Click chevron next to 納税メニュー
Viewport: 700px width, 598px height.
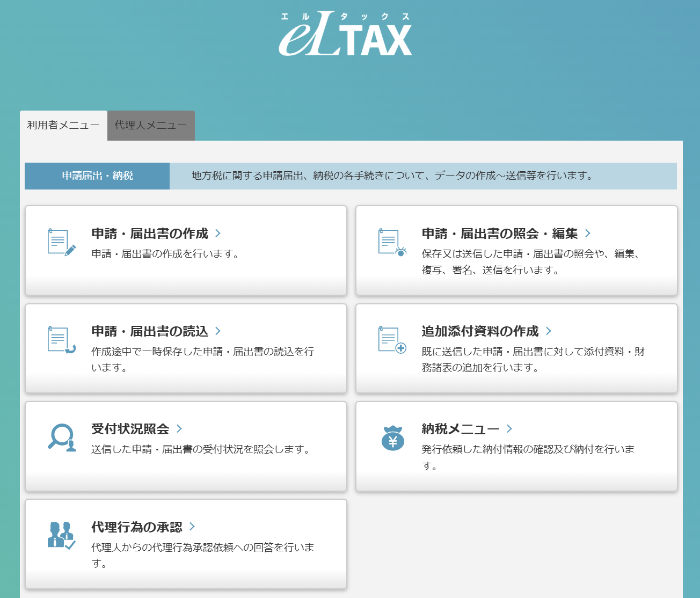coord(509,429)
